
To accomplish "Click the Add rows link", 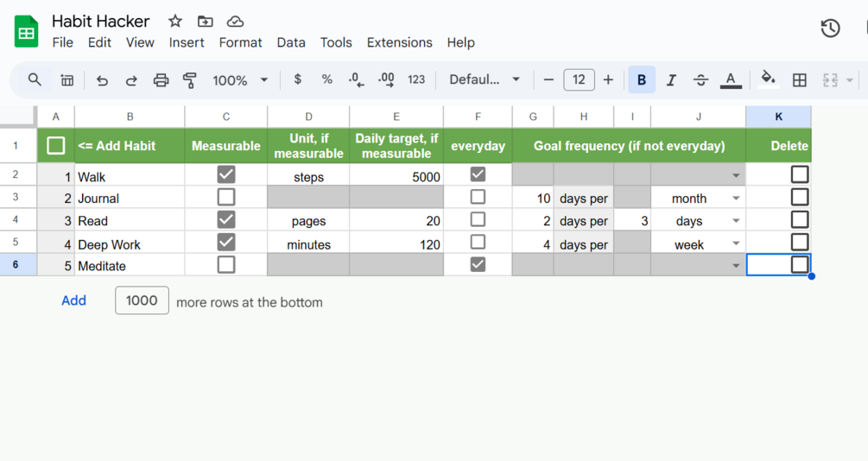I will pos(73,300).
